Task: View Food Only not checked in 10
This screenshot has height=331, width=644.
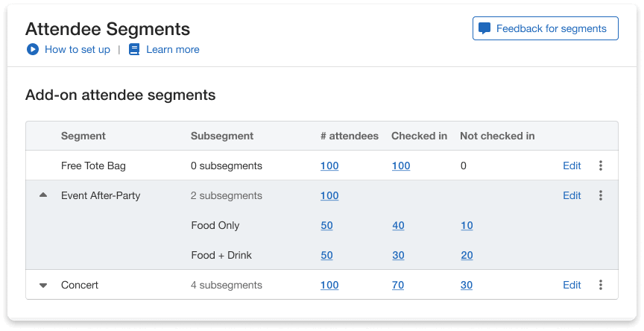Action: tap(466, 225)
